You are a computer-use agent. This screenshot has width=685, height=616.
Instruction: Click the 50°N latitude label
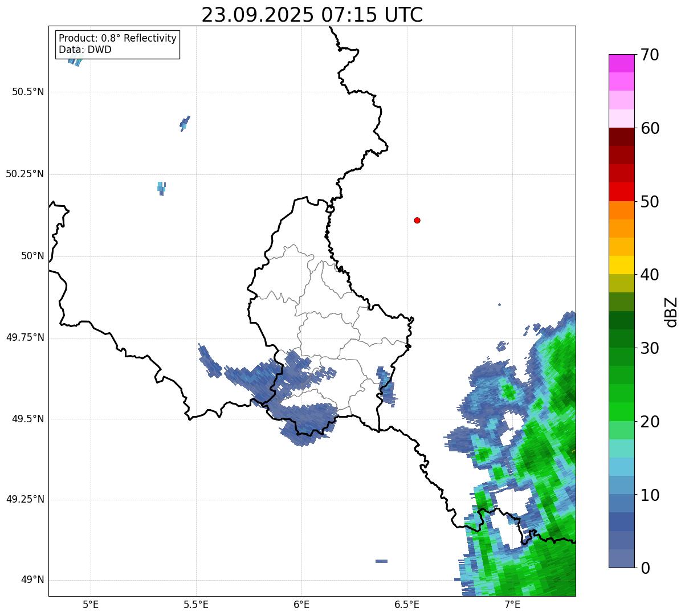32,256
